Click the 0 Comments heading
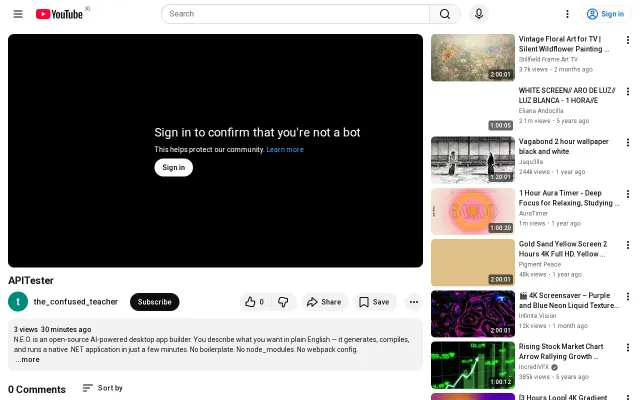Screen dimensions: 640x400 coord(37,389)
